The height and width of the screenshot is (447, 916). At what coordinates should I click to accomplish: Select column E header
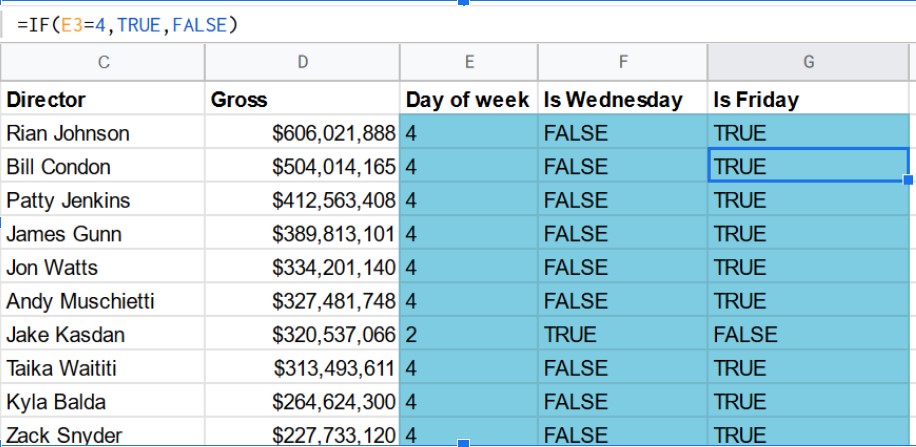click(x=468, y=63)
